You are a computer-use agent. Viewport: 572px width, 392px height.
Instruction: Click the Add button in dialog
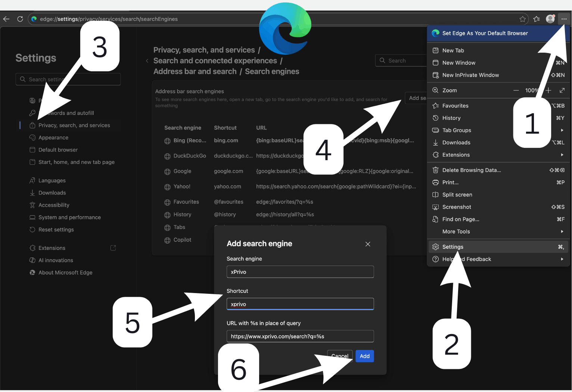tap(365, 356)
